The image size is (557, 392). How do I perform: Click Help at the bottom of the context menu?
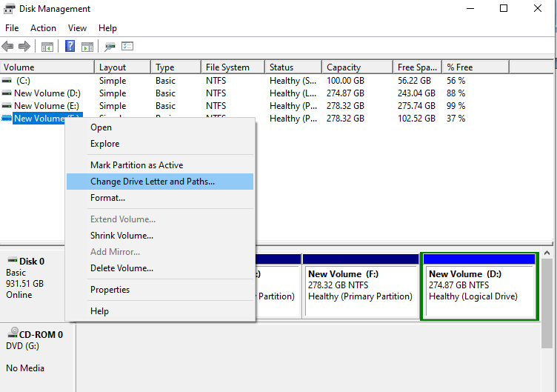tap(160, 311)
